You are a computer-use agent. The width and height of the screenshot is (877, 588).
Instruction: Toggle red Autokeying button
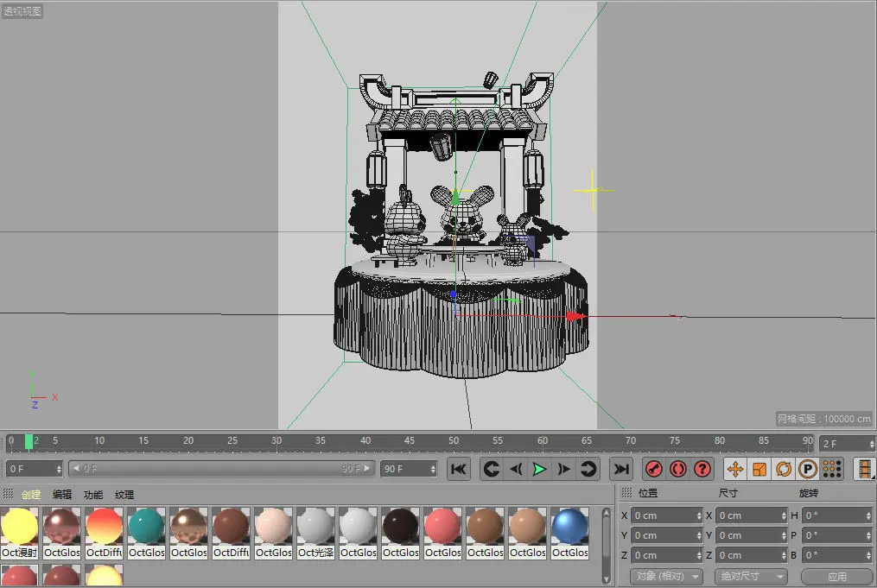click(x=678, y=469)
